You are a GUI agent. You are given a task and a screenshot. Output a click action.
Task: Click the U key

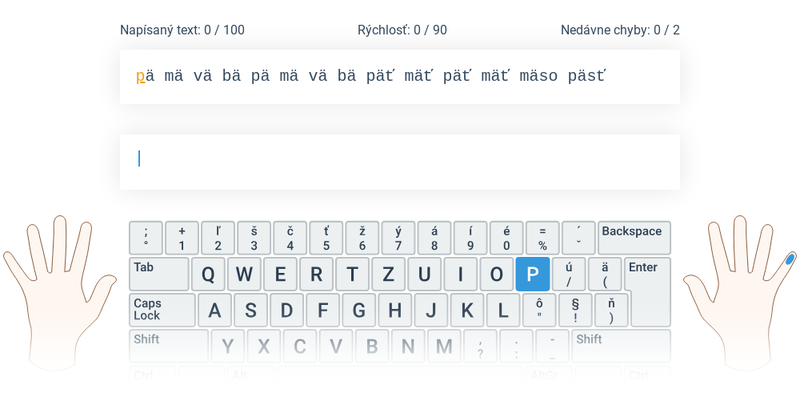[x=424, y=274]
